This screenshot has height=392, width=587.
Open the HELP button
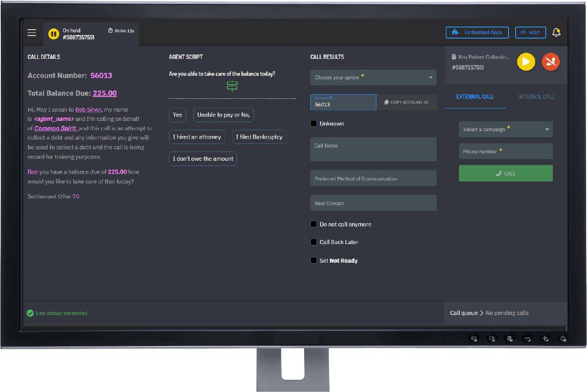click(530, 32)
